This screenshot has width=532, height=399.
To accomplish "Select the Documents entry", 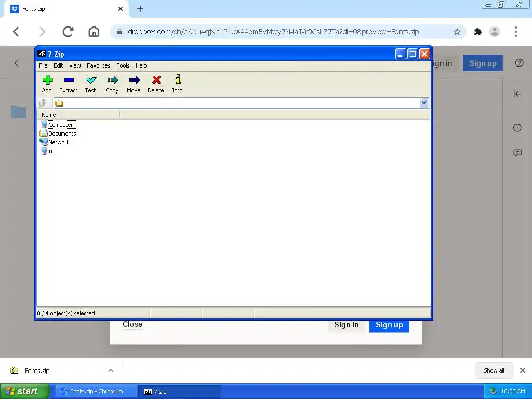I will click(58, 134).
